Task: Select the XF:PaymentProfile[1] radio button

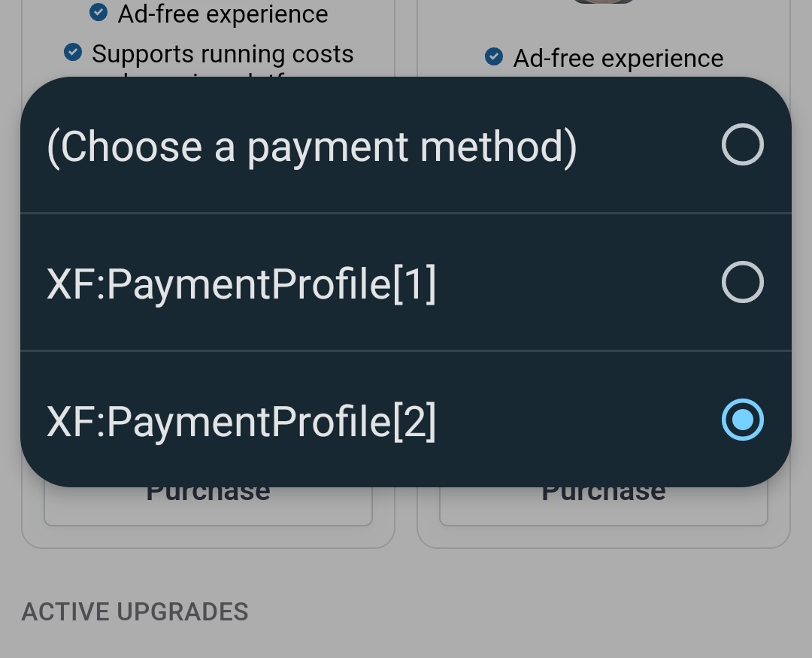Action: 742,282
